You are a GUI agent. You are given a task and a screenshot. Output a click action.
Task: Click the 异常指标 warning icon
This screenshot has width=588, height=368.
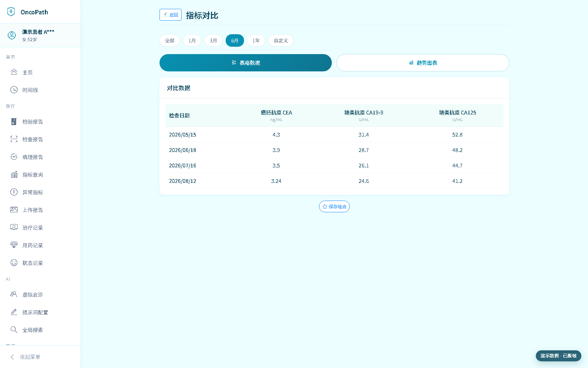(x=14, y=192)
